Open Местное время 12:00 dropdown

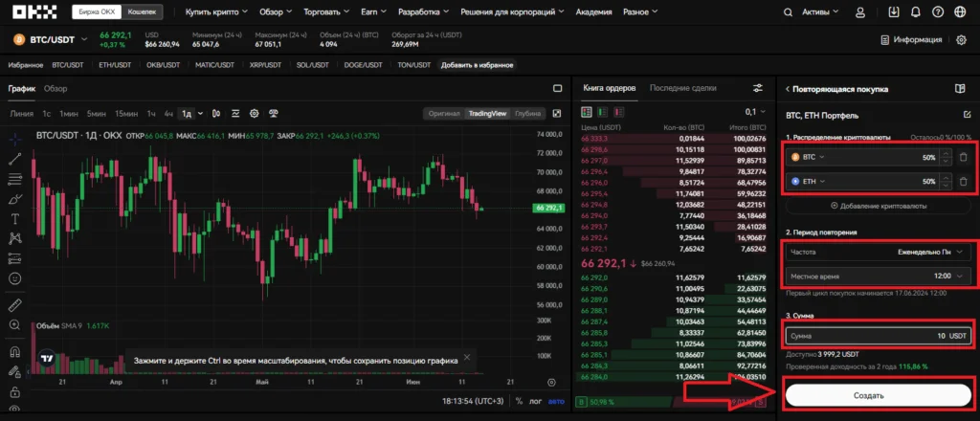[x=879, y=277]
